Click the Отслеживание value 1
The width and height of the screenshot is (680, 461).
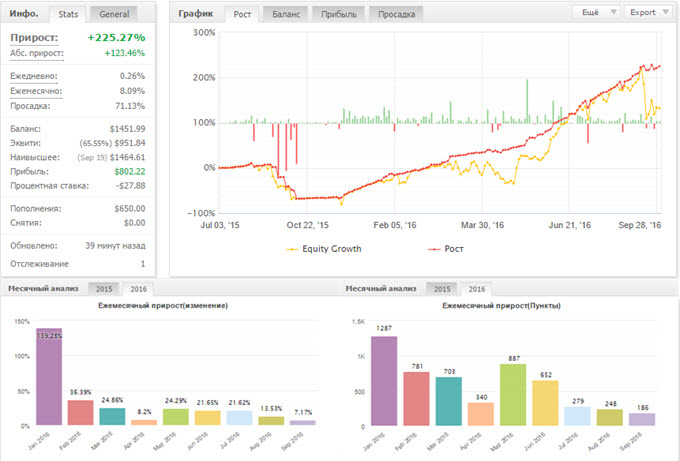point(143,264)
